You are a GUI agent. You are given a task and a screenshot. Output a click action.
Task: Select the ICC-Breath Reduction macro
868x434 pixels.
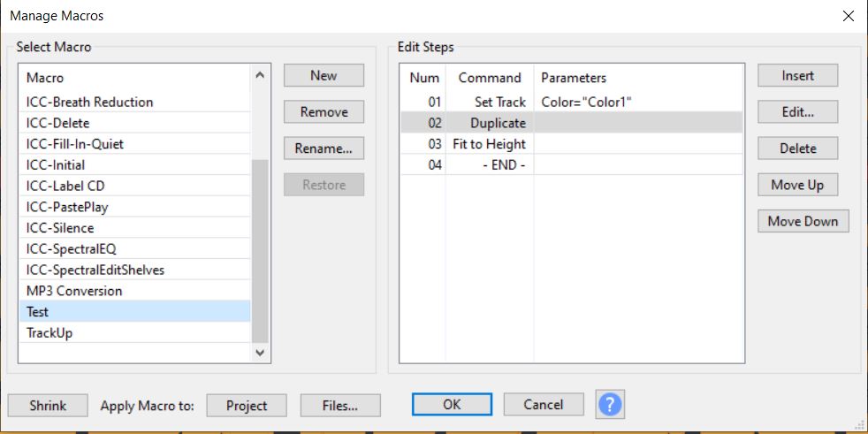pyautogui.click(x=90, y=102)
